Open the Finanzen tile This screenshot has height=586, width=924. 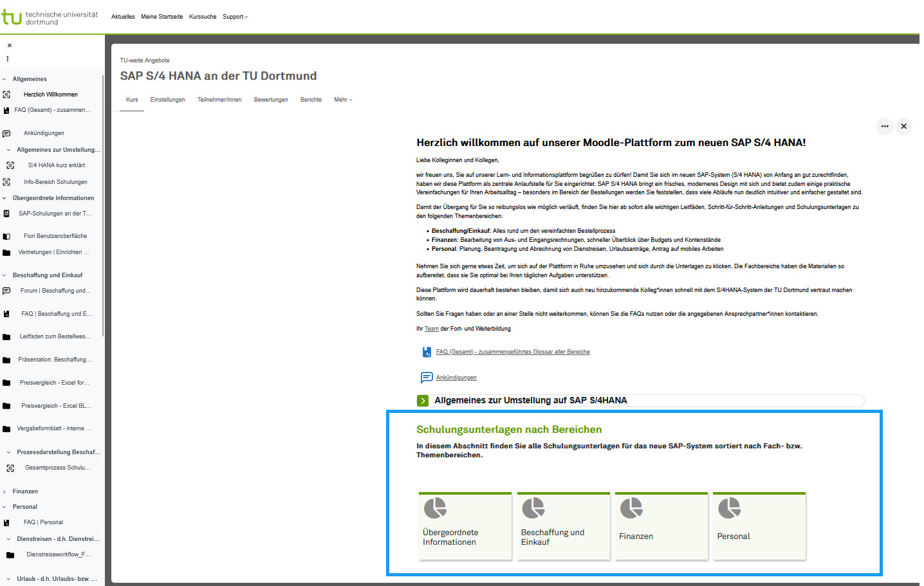tap(661, 526)
